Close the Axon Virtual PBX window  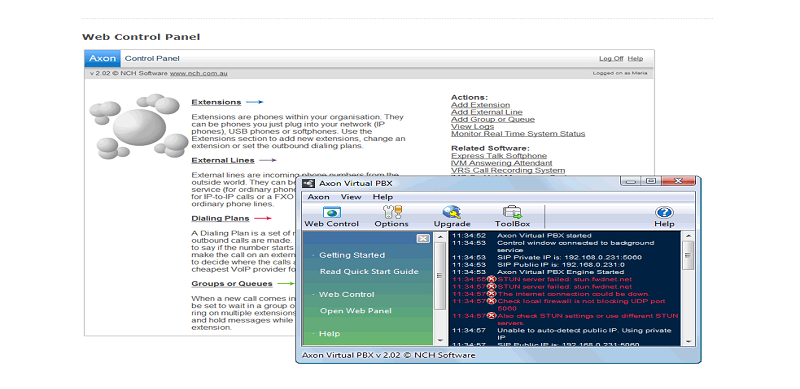click(678, 181)
